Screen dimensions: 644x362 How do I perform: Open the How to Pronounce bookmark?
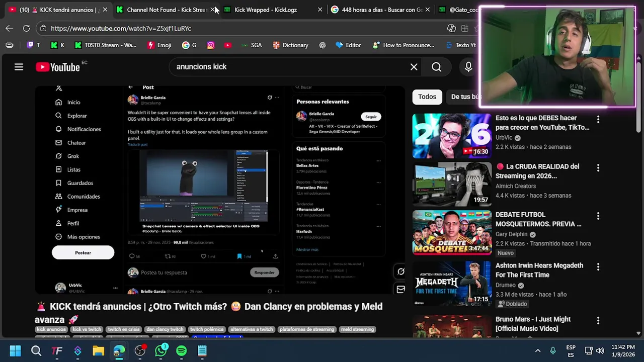click(404, 45)
